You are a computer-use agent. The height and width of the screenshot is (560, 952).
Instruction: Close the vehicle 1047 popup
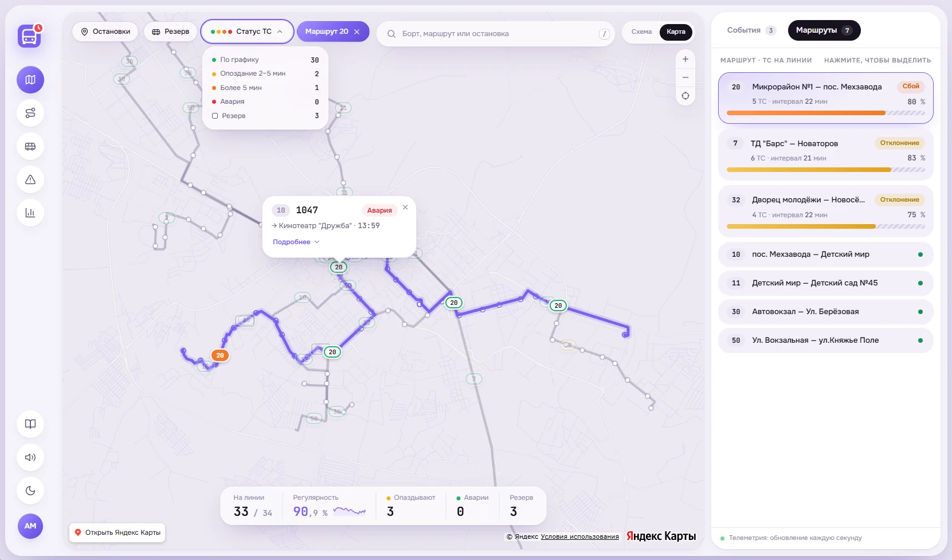[405, 207]
